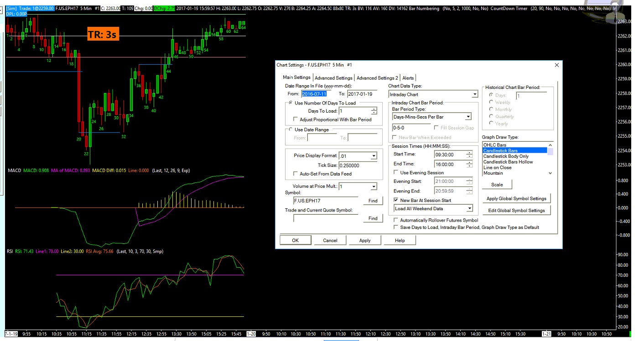
Task: Click the Scale button
Action: [x=497, y=185]
